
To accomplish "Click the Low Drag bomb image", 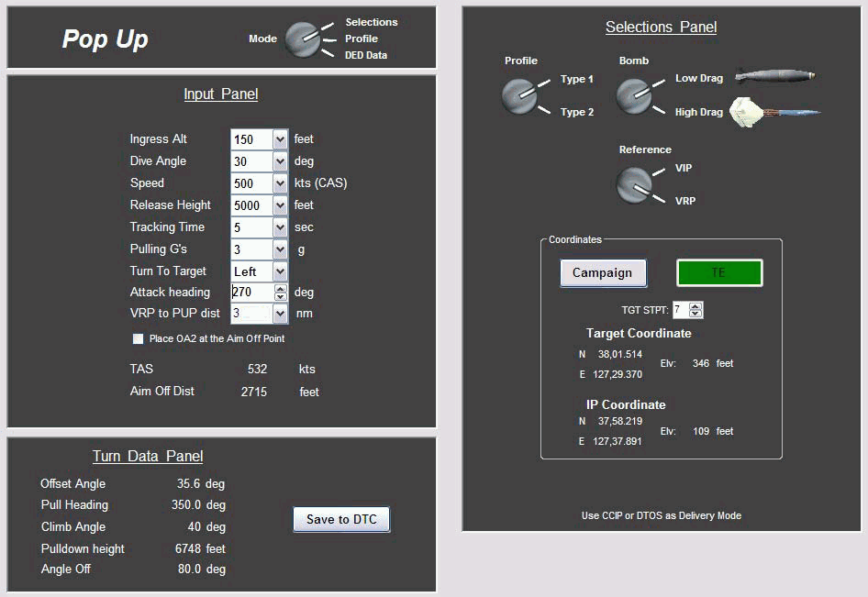I will (773, 77).
